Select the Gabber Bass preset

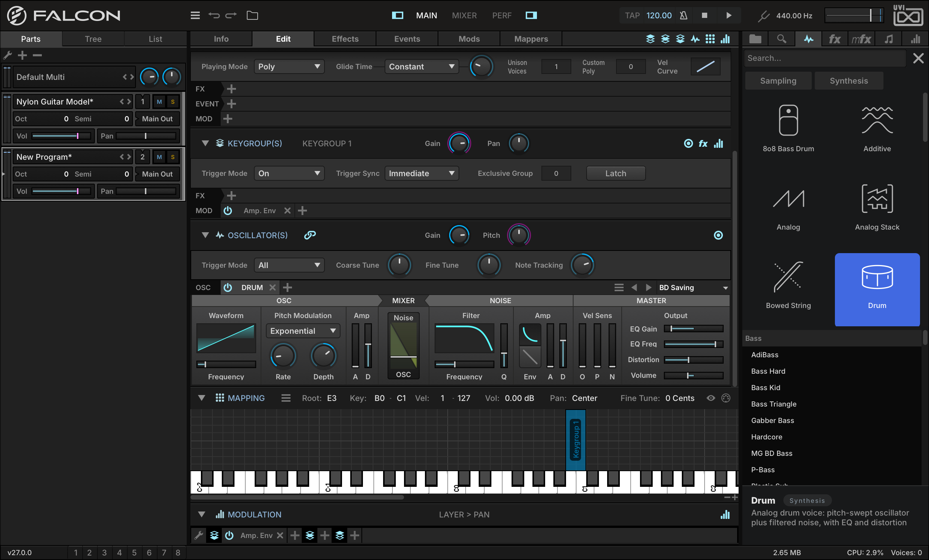pyautogui.click(x=773, y=420)
